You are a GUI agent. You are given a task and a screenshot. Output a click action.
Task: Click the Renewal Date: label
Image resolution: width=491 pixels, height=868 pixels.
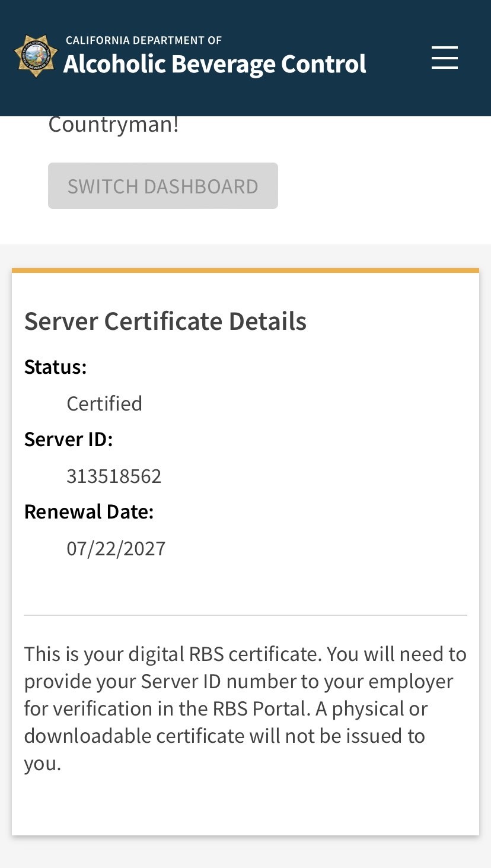click(89, 511)
